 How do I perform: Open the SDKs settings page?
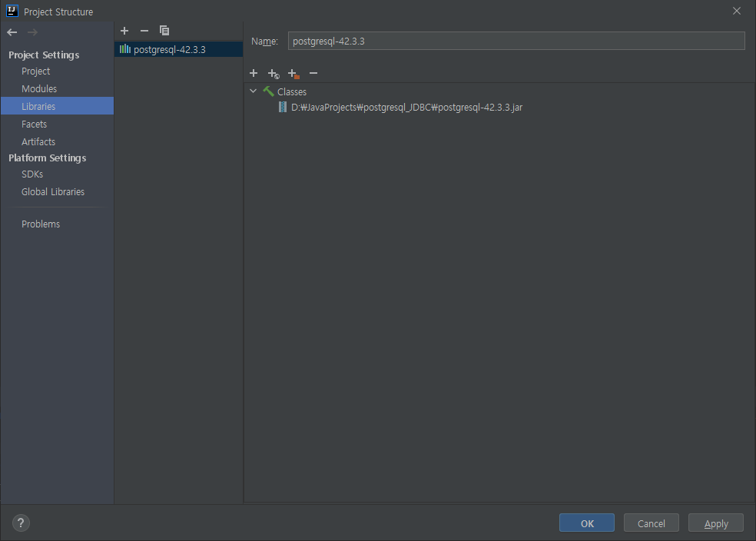[32, 174]
